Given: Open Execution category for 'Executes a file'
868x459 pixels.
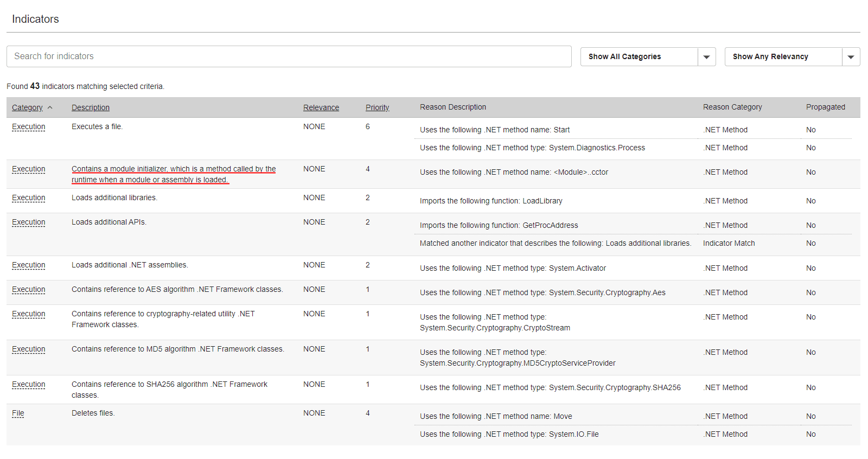Looking at the screenshot, I should 29,126.
